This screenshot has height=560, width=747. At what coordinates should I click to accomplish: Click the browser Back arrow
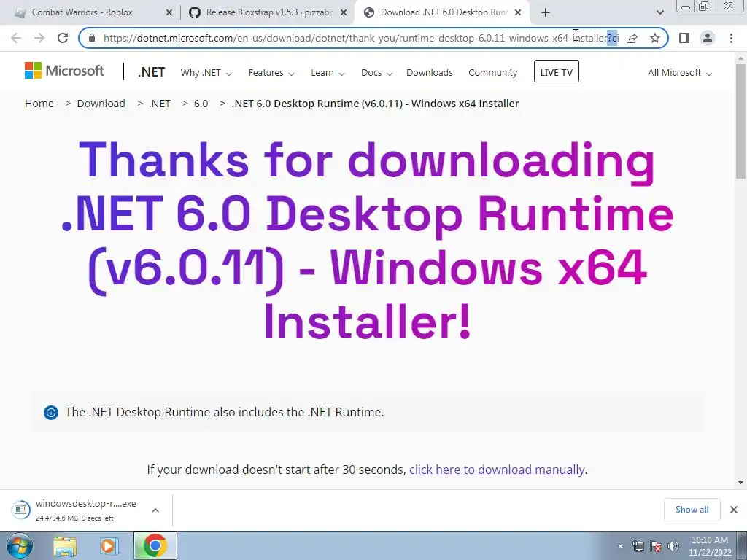tap(16, 38)
